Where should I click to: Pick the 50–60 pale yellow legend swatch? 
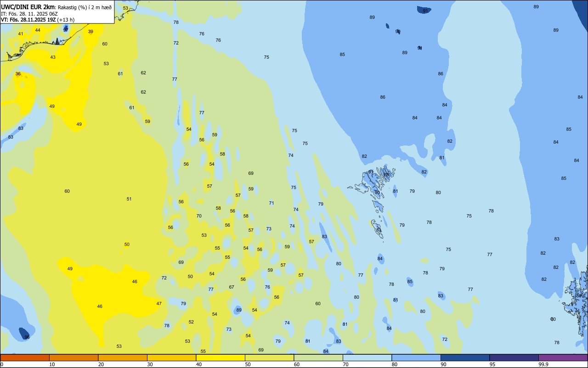[269, 357]
